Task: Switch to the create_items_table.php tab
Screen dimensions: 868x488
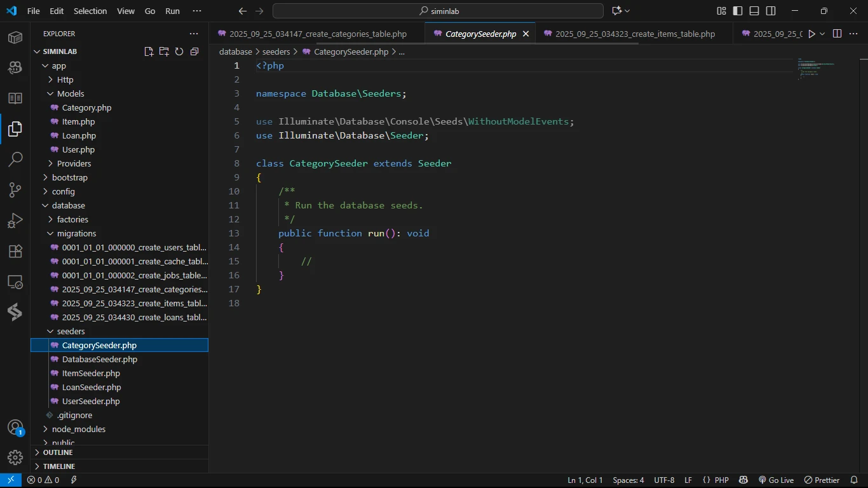Action: coord(634,34)
